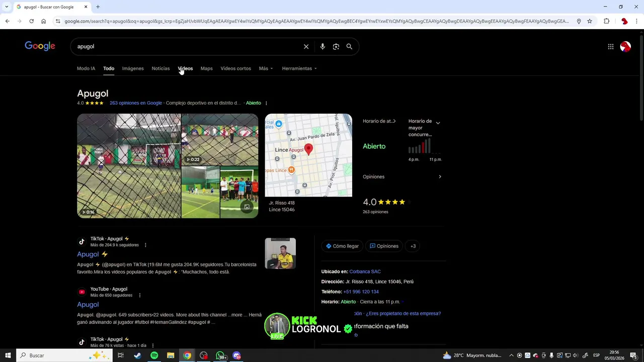644x362 pixels.
Task: Close the apugol search tab
Action: [x=86, y=7]
